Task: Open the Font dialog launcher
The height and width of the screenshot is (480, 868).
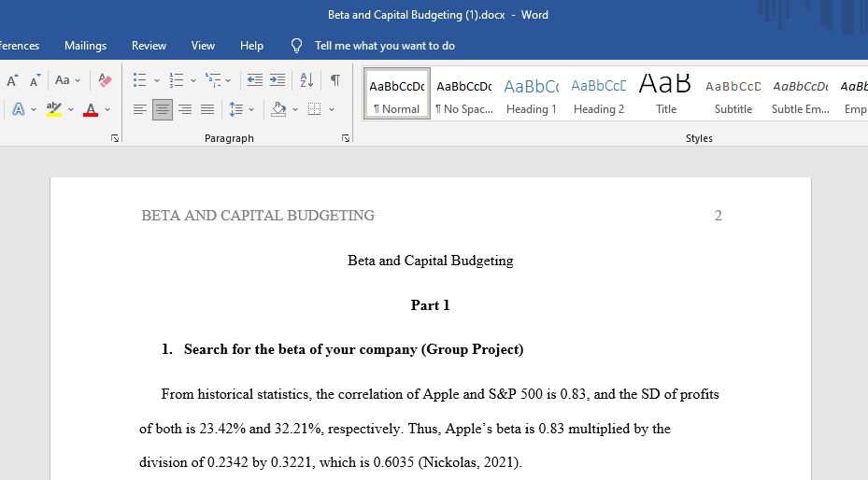Action: (x=115, y=138)
